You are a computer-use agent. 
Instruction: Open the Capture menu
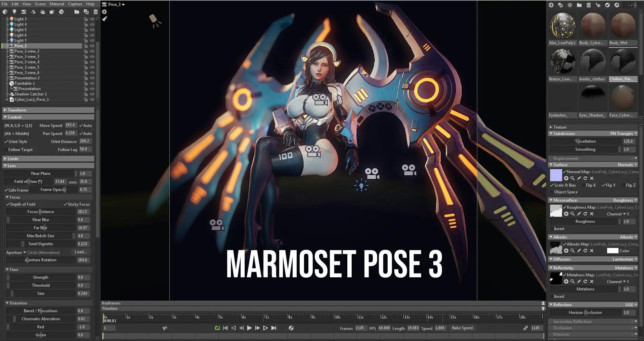pos(75,4)
